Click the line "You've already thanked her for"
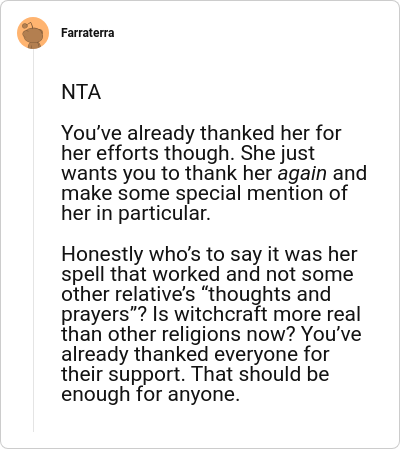Image resolution: width=400 pixels, height=449 pixels. 201,133
